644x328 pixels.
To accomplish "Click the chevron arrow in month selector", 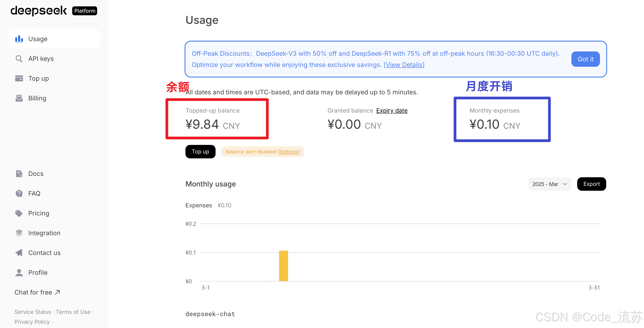I will click(x=565, y=184).
